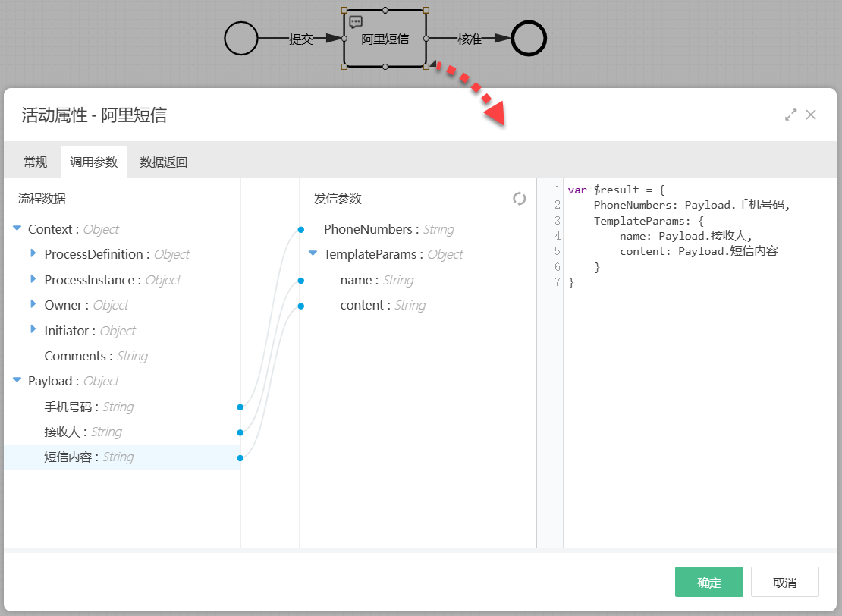Switch to the 常规 tab
The width and height of the screenshot is (842, 616).
pos(36,162)
